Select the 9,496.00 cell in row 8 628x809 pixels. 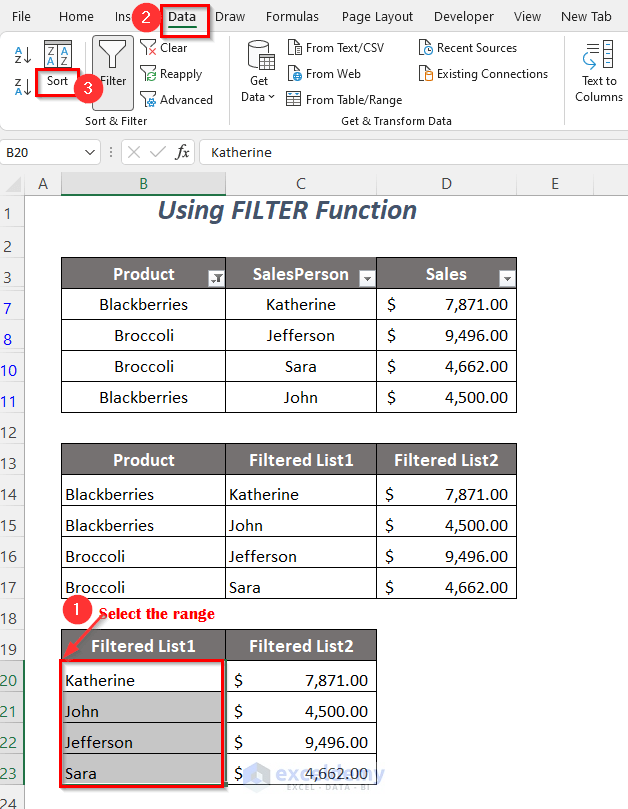pos(446,335)
